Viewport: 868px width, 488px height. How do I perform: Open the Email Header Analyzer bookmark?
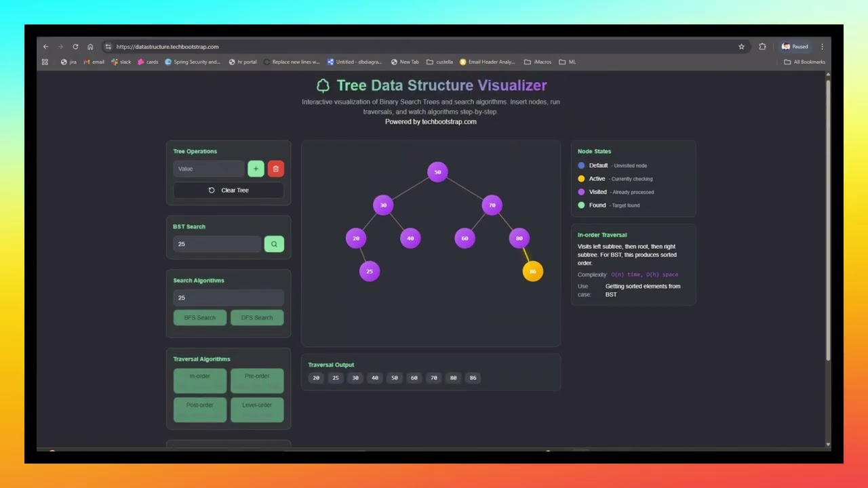488,62
